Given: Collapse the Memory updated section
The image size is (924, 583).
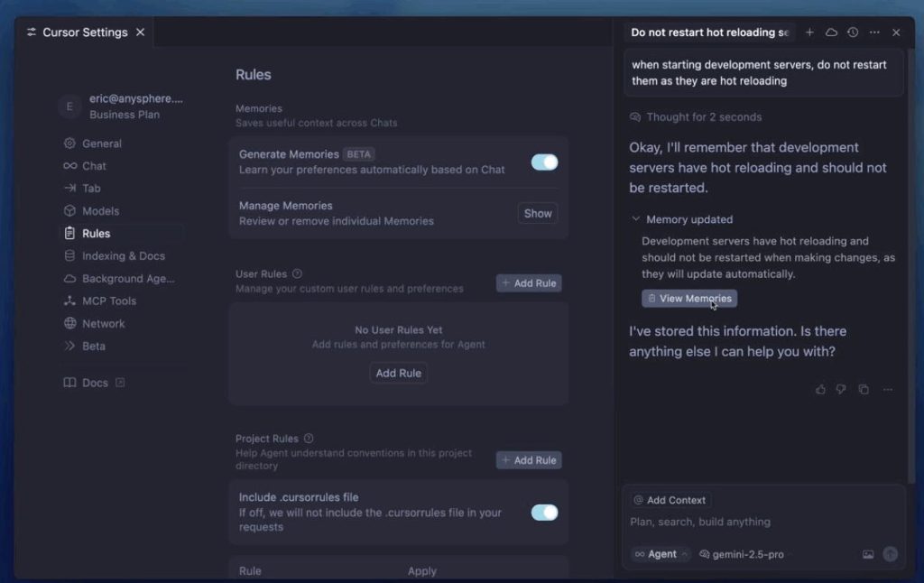Looking at the screenshot, I should tap(636, 219).
